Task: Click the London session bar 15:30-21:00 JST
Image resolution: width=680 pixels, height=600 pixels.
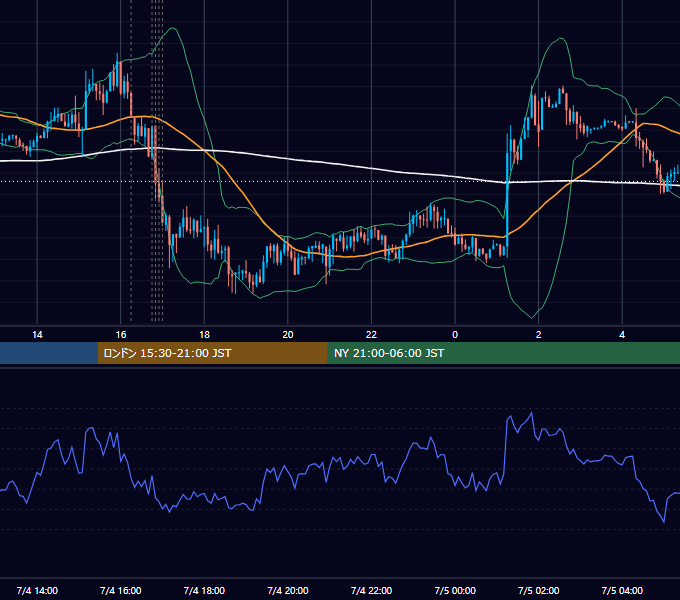Action: (x=212, y=353)
